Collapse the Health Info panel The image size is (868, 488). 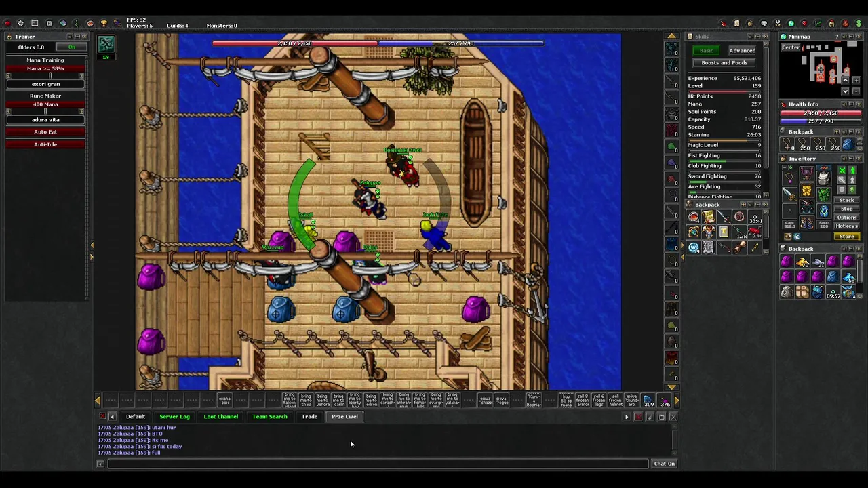pos(851,104)
